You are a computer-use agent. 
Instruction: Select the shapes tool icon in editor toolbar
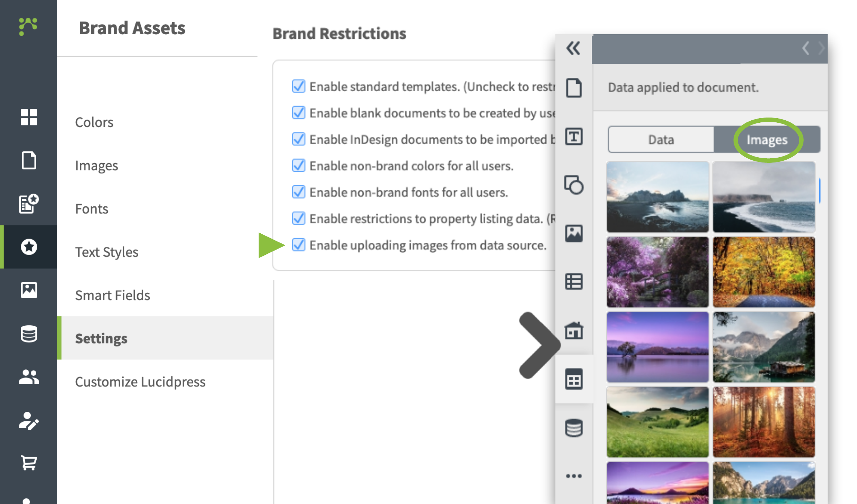[x=574, y=185]
